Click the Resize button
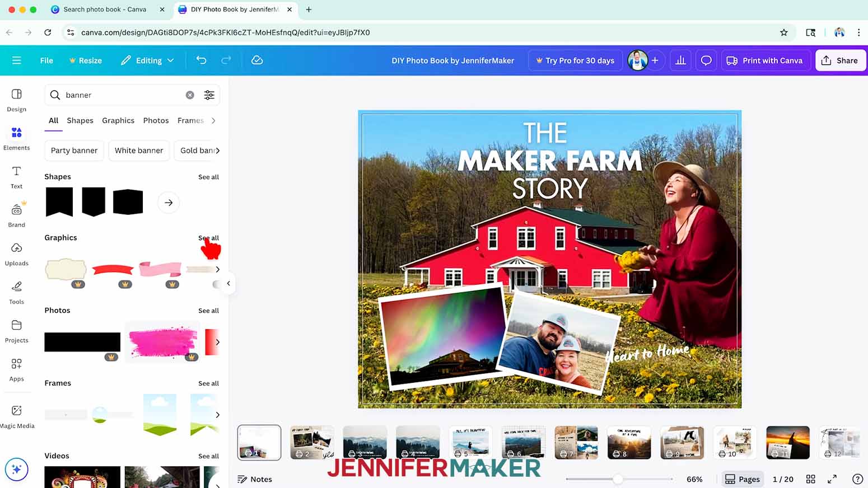The image size is (868, 488). tap(85, 60)
